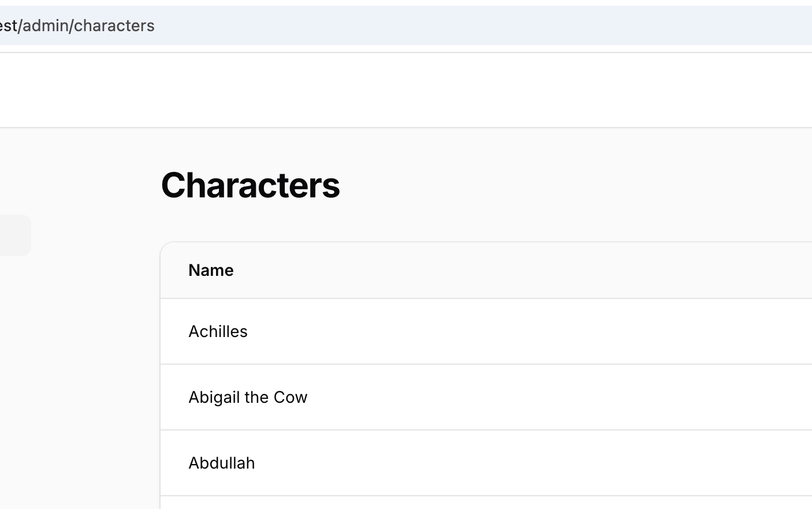Click the white top navigation bar area
This screenshot has height=509, width=812.
(x=404, y=90)
